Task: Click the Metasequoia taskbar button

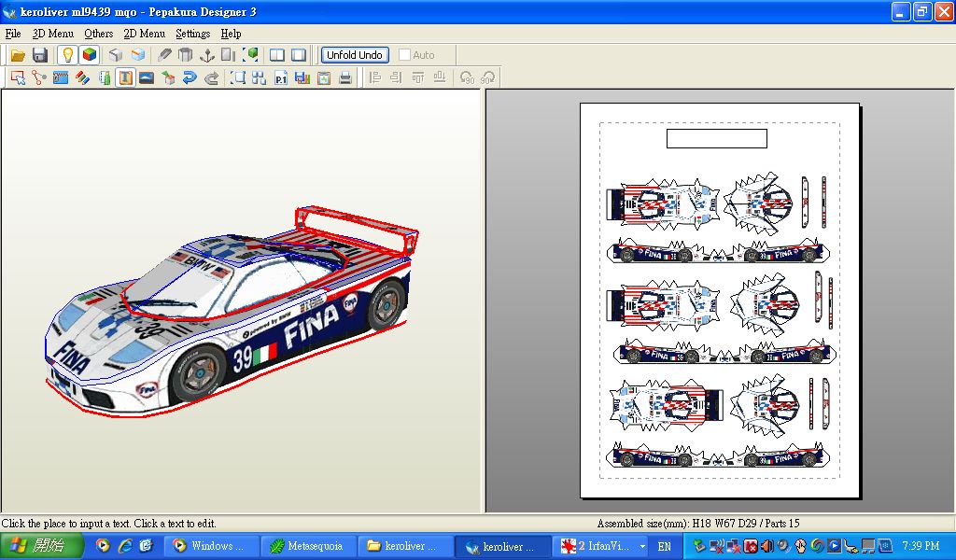Action: [306, 546]
